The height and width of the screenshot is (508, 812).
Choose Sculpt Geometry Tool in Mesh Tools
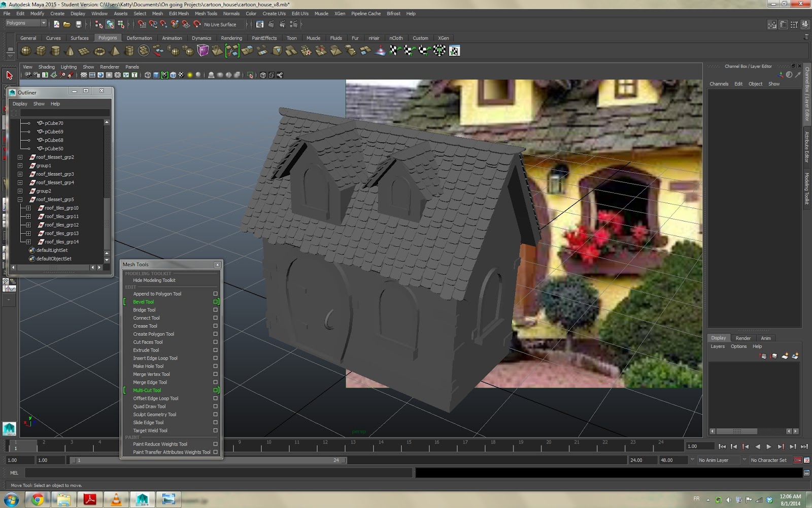[155, 415]
